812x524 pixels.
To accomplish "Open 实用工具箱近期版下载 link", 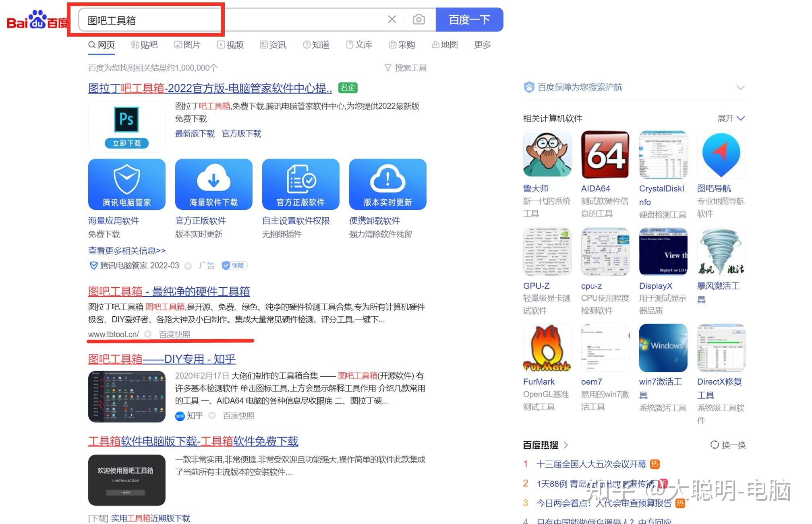I will [x=151, y=518].
